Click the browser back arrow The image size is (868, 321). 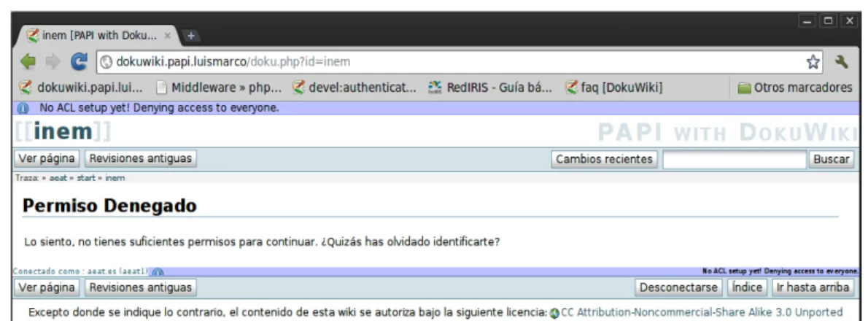28,62
